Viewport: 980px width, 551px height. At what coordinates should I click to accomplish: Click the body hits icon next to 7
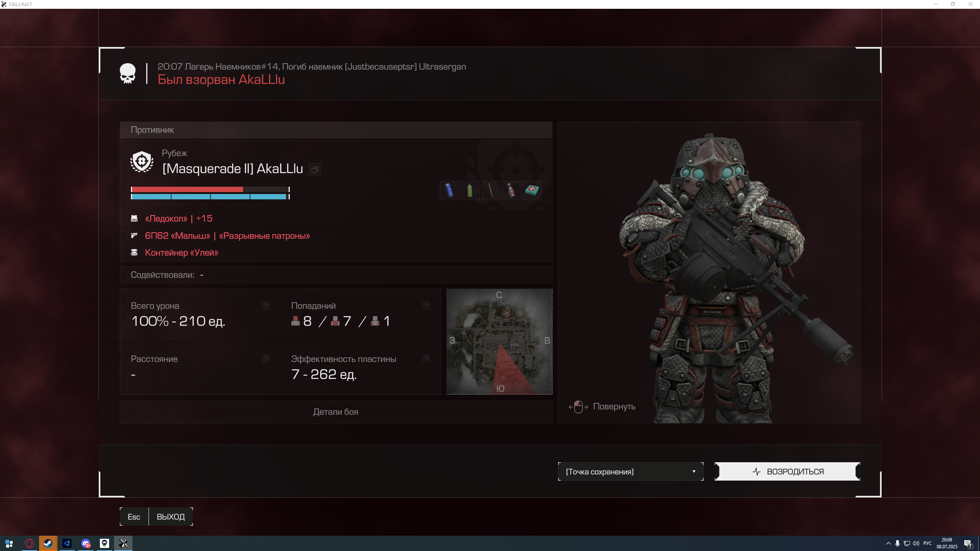coord(335,321)
